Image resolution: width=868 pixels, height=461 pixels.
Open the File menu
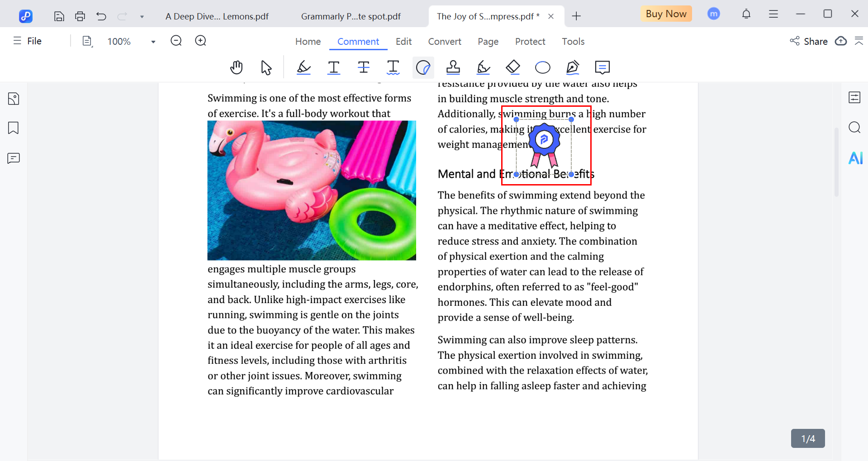coord(28,41)
